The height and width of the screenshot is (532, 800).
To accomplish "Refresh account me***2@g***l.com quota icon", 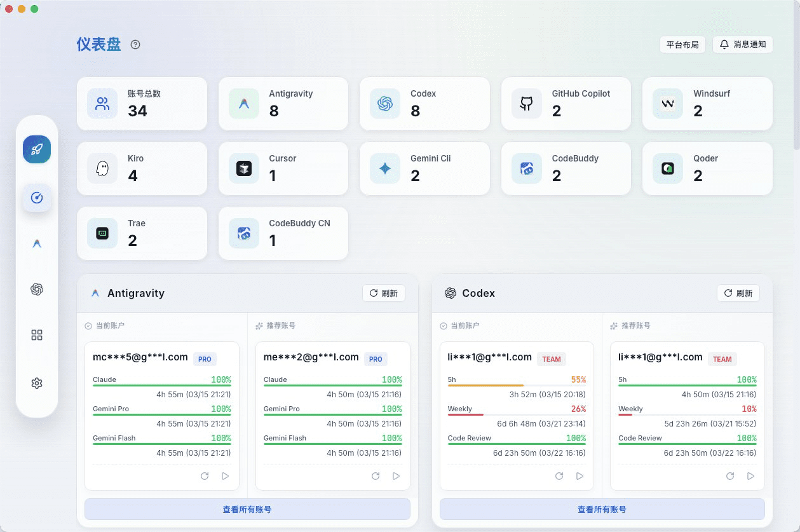I will (x=376, y=476).
